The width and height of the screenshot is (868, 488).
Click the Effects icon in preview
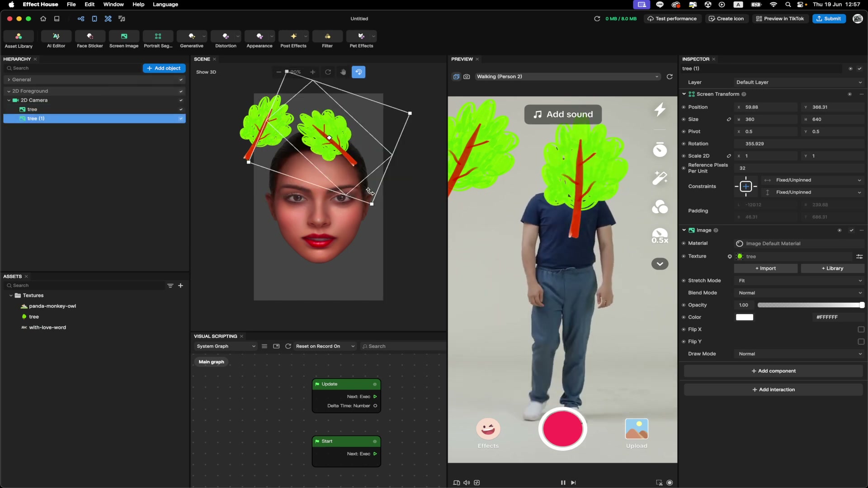pos(488,433)
